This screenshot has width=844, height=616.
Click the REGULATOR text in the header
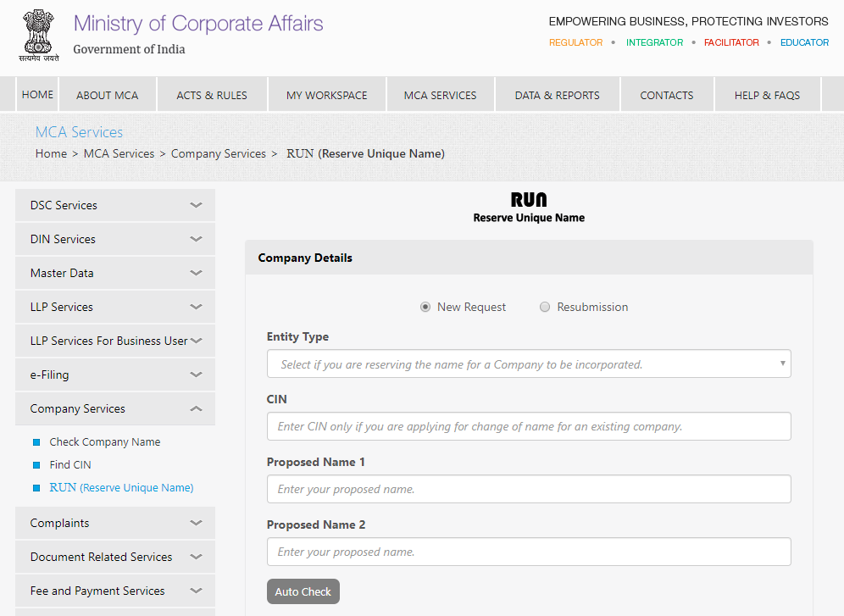(x=575, y=42)
